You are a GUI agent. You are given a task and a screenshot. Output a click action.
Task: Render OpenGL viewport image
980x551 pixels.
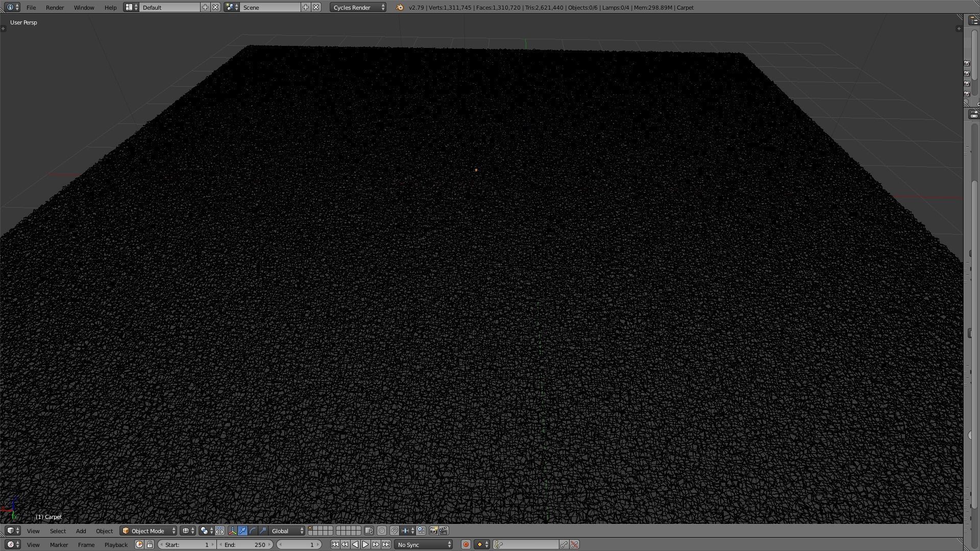pos(433,531)
